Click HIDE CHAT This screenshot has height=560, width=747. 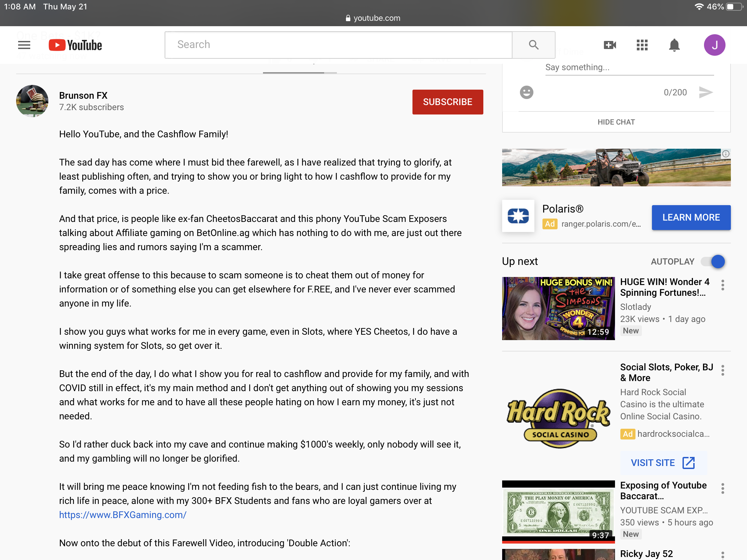(x=616, y=122)
